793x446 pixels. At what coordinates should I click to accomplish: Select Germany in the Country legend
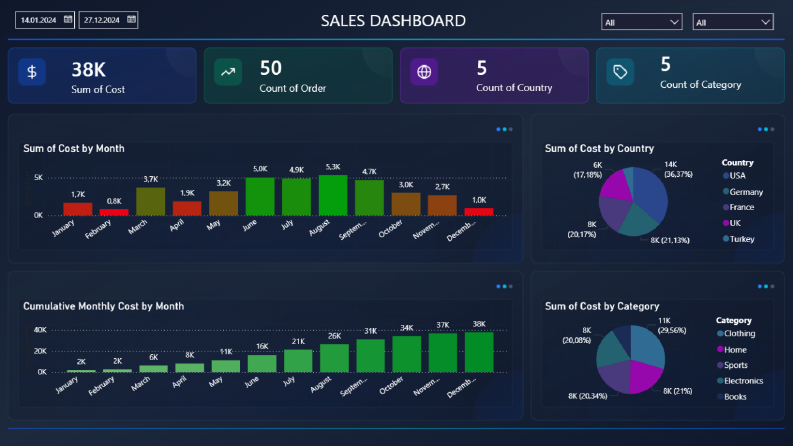[743, 192]
